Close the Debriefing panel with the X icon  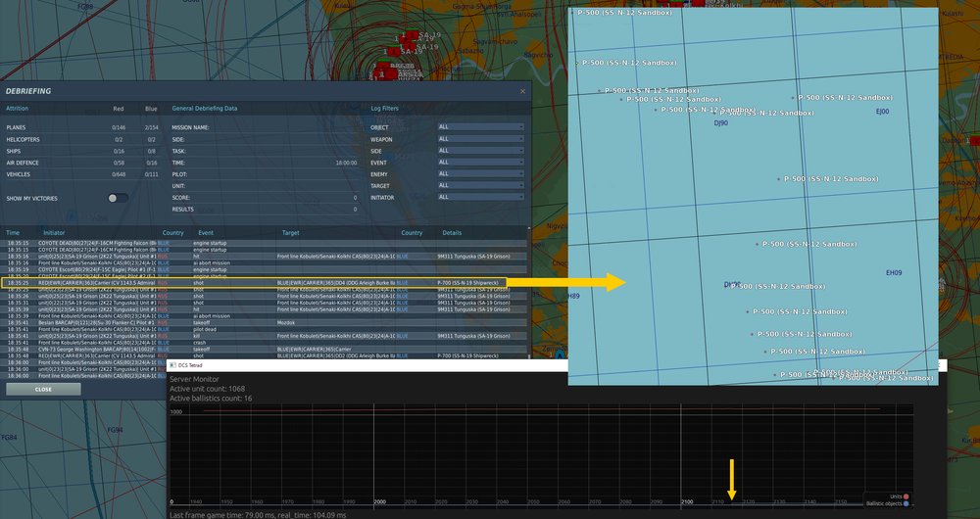(x=522, y=91)
